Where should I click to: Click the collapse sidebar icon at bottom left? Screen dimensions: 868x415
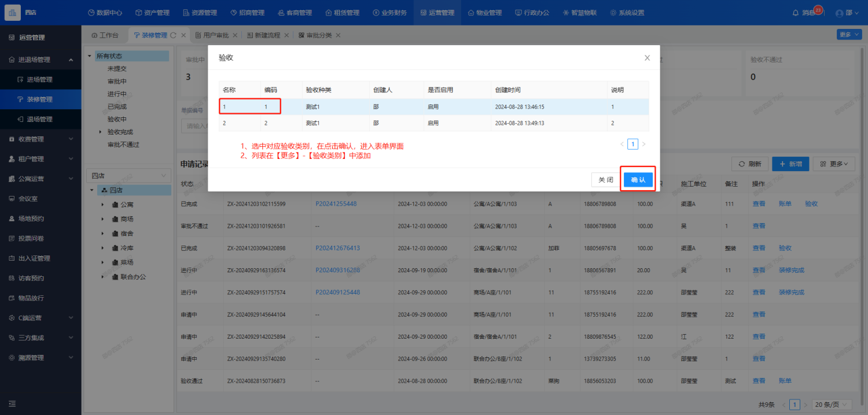coord(12,403)
